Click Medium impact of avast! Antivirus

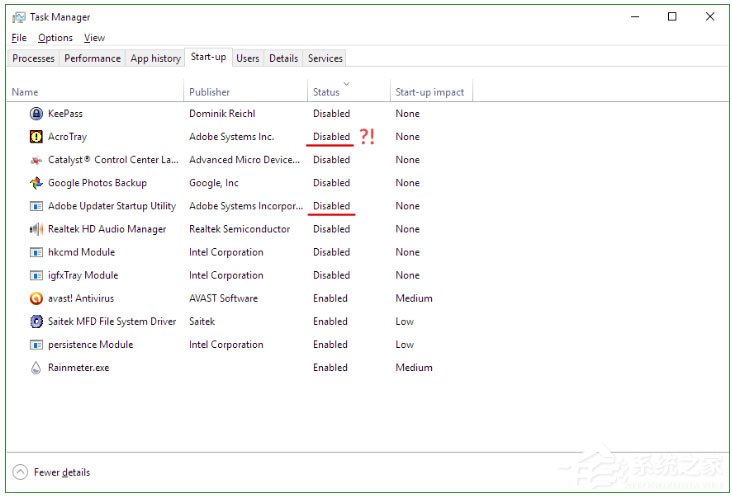tap(414, 298)
